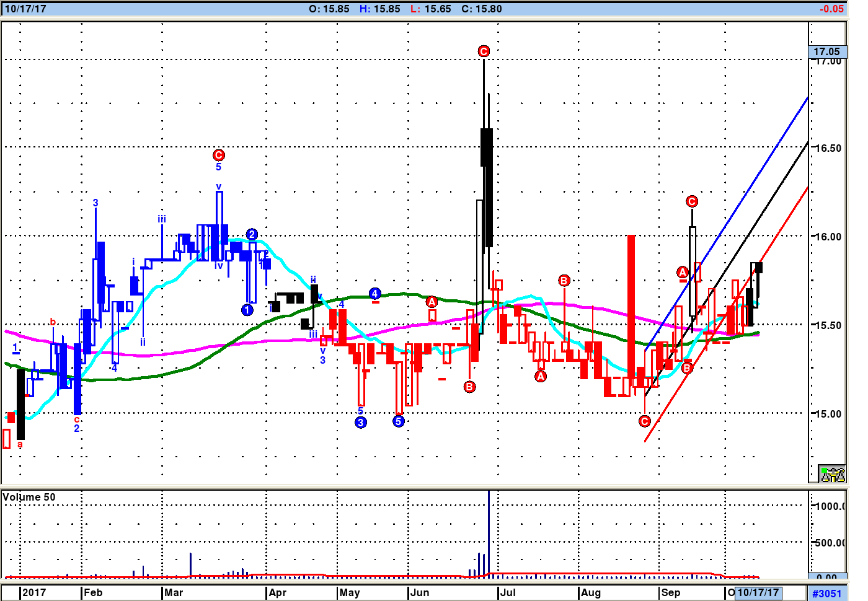Select the red circled C above the March high
Viewport: 868px width, 601px height.
click(x=218, y=155)
